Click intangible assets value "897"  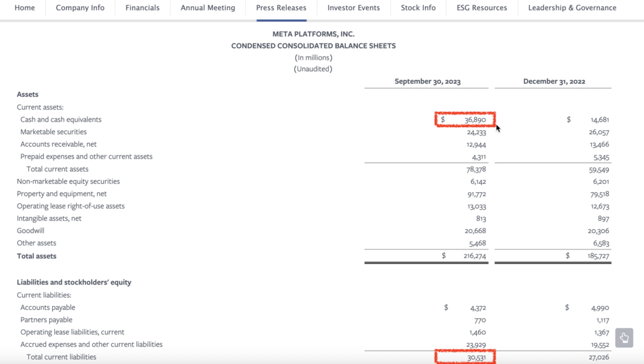[x=603, y=219]
